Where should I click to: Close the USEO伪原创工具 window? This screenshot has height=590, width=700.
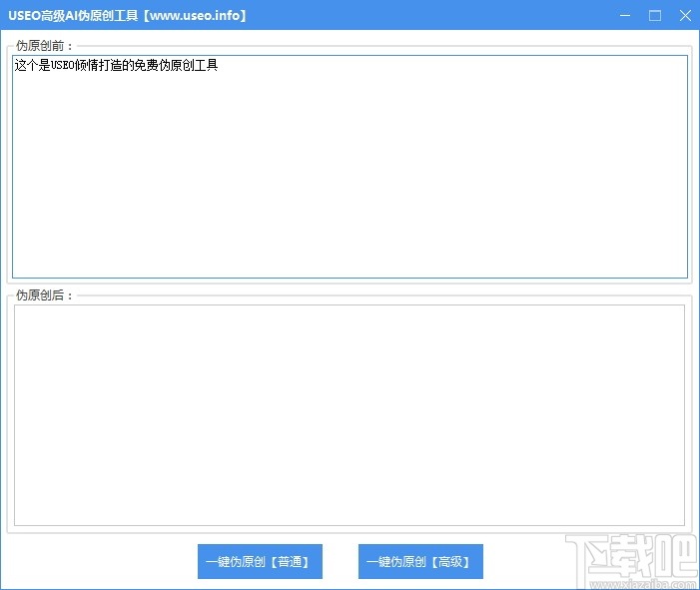[x=685, y=16]
